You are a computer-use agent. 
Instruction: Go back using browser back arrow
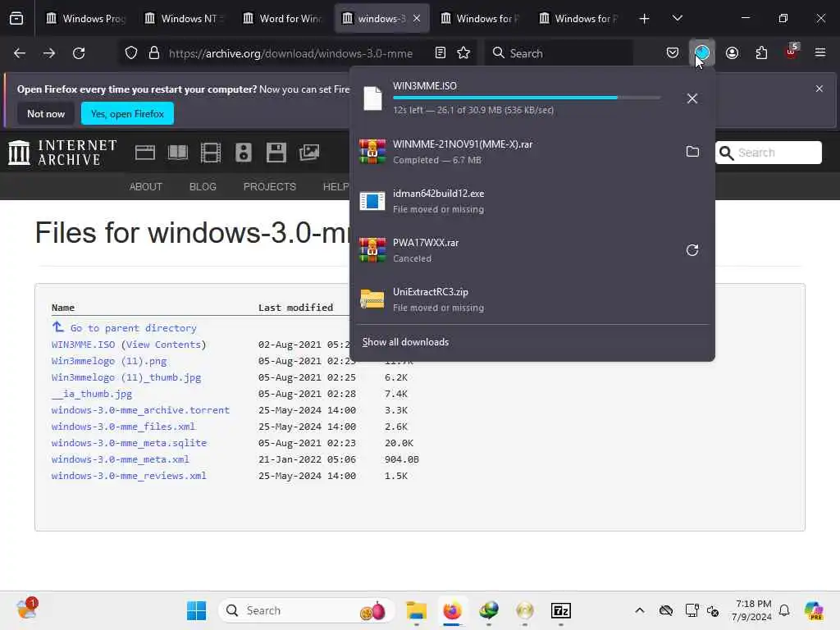click(x=20, y=53)
